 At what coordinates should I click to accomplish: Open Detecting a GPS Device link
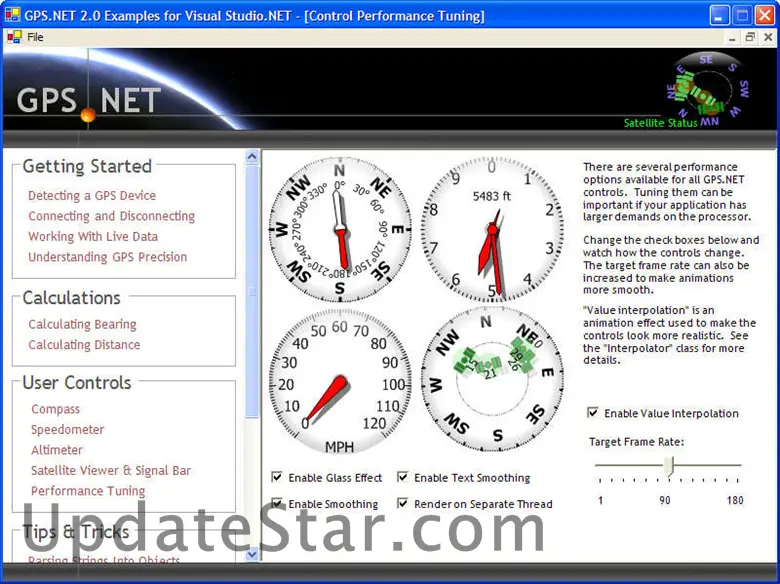point(92,195)
